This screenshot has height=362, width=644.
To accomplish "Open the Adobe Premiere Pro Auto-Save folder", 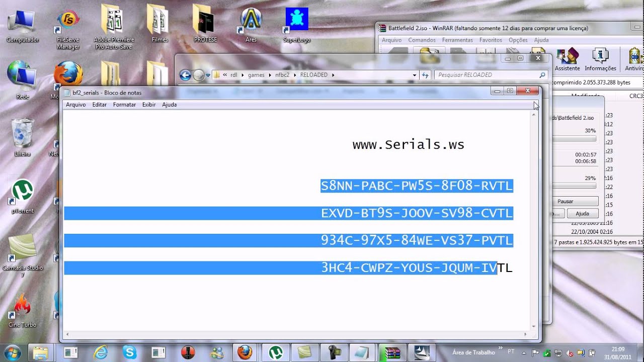I will 114,28.
